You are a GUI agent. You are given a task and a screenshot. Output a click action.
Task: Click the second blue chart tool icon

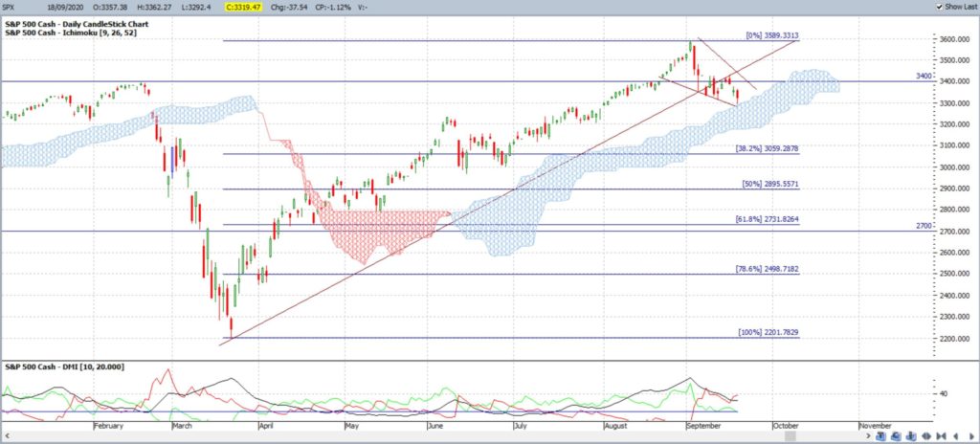pos(896,436)
